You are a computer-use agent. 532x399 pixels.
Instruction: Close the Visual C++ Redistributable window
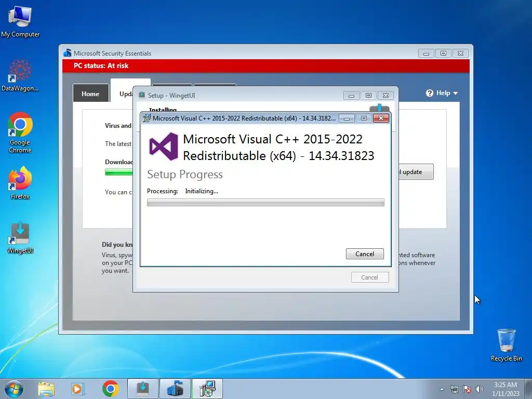381,118
